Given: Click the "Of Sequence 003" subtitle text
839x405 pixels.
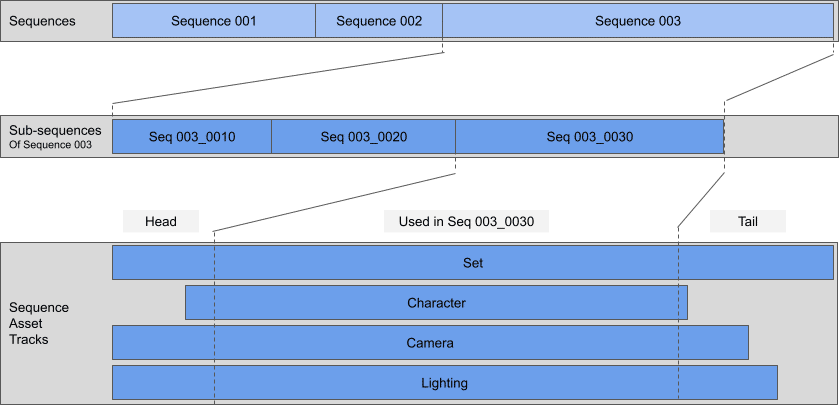Looking at the screenshot, I should tap(50, 146).
